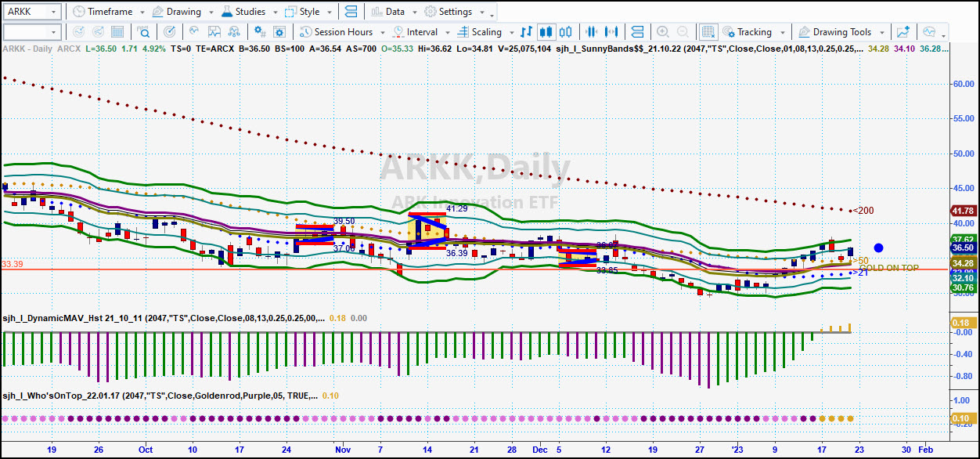The width and height of the screenshot is (980, 459).
Task: Click the window settings gear icon
Action: point(280,32)
